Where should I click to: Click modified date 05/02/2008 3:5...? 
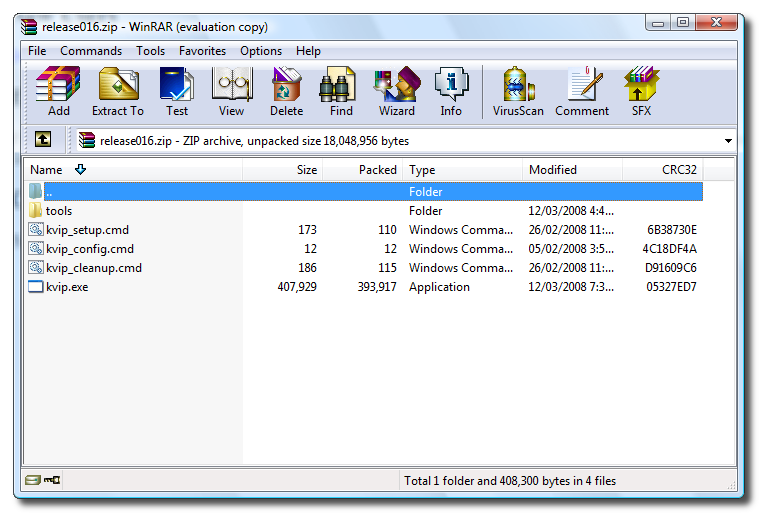(571, 249)
